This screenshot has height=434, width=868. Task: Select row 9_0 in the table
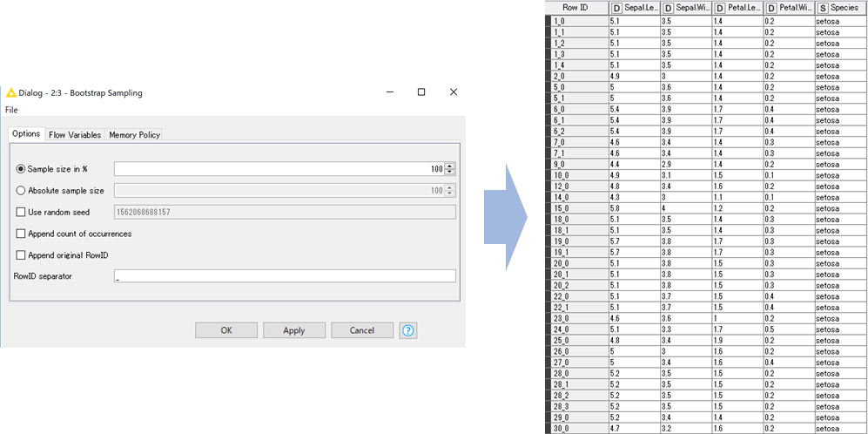pos(706,164)
